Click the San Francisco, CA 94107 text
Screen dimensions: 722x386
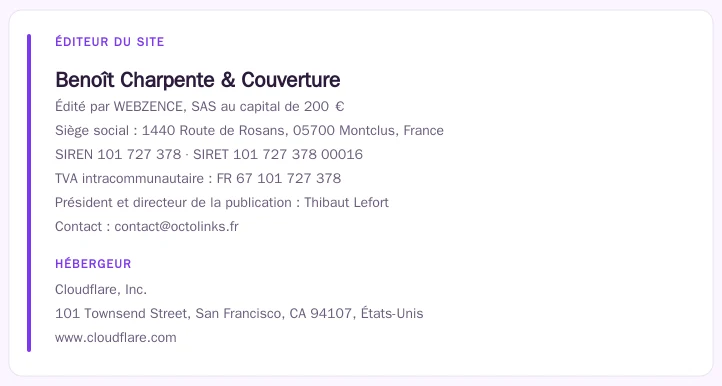click(x=274, y=314)
